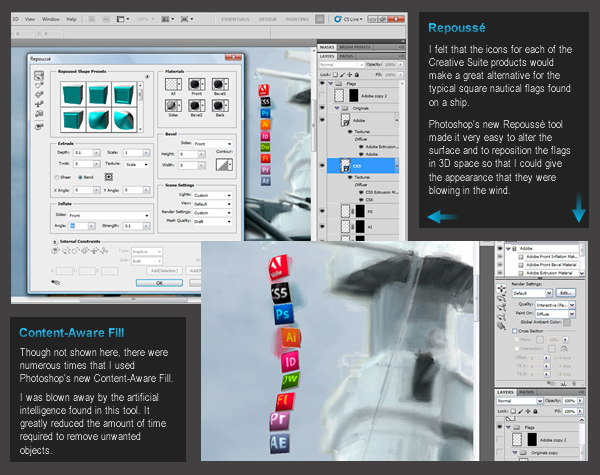Open the Contour picker swatch
This screenshot has width=600, height=475.
224,165
